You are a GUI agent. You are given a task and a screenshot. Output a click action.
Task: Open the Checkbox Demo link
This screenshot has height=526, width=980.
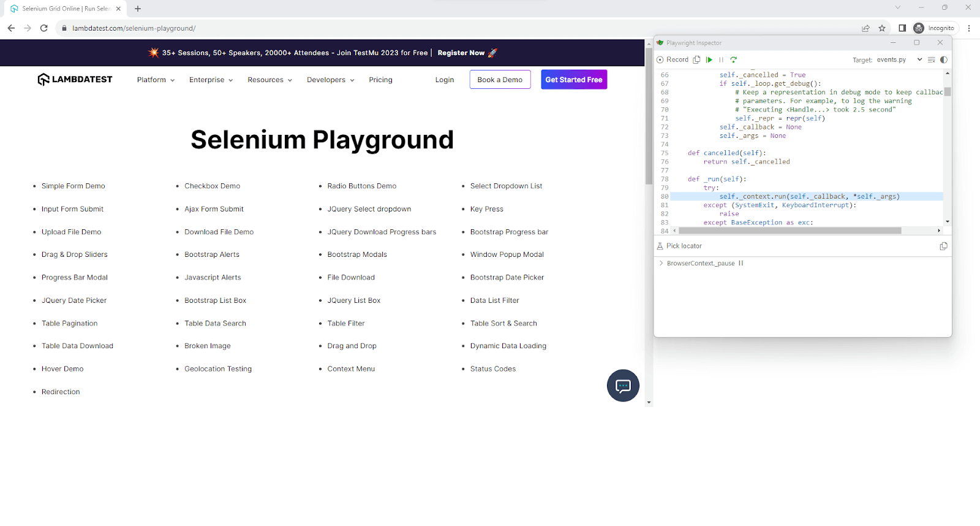pos(212,186)
